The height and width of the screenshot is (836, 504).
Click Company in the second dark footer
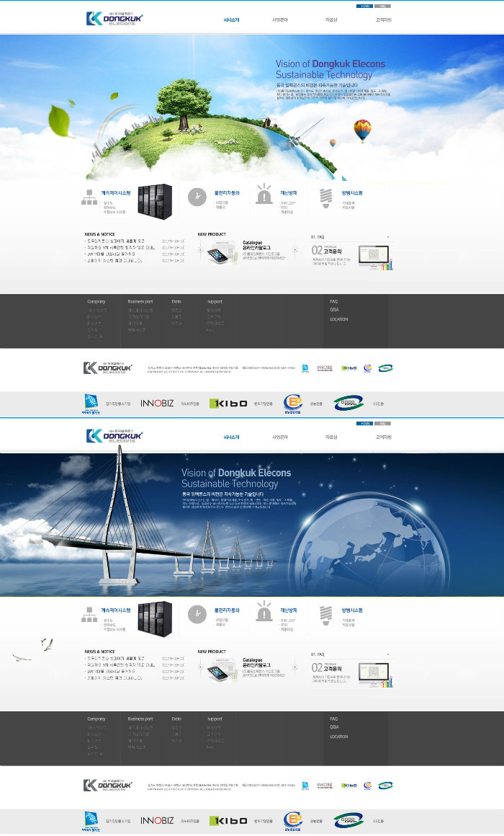click(96, 719)
